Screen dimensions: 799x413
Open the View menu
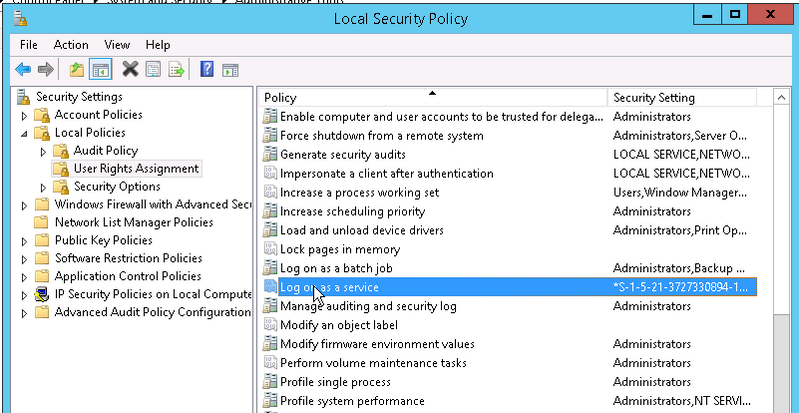pos(117,45)
